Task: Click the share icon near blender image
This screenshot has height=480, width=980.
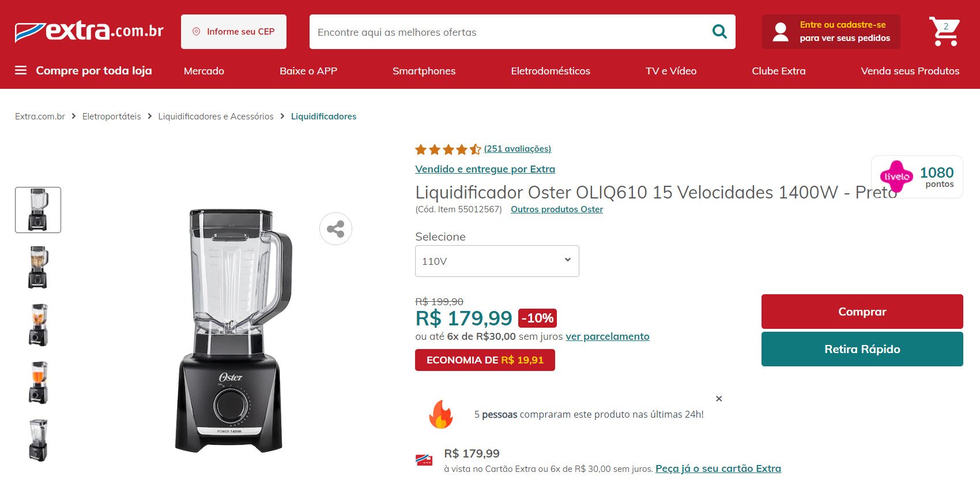Action: pos(336,229)
